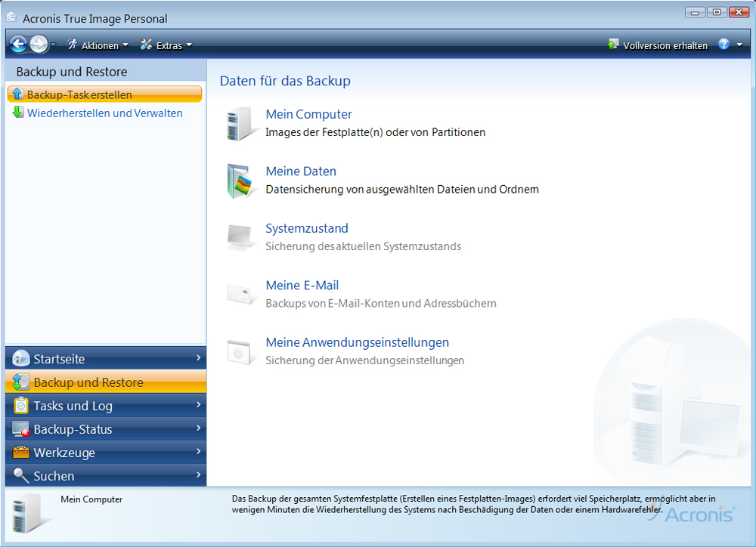Screen dimensions: 756x547
Task: Click the Daten für das Backup heading
Action: pyautogui.click(x=285, y=81)
